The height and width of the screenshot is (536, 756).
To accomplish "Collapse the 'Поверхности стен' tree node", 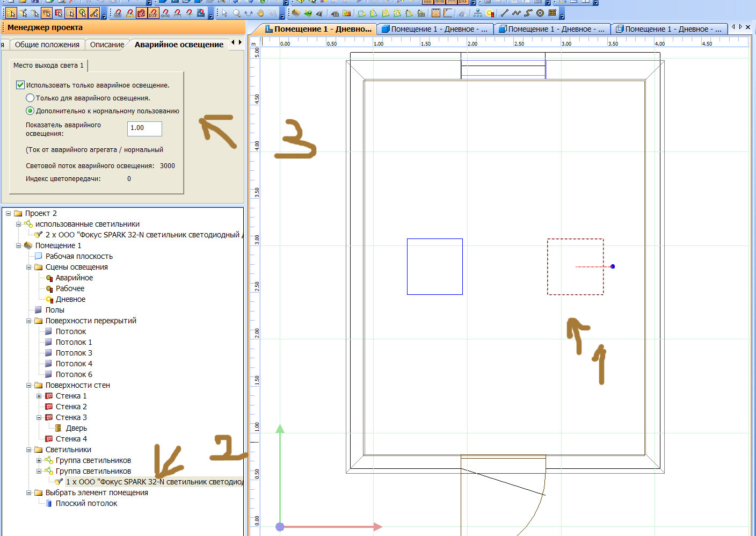I will click(29, 385).
